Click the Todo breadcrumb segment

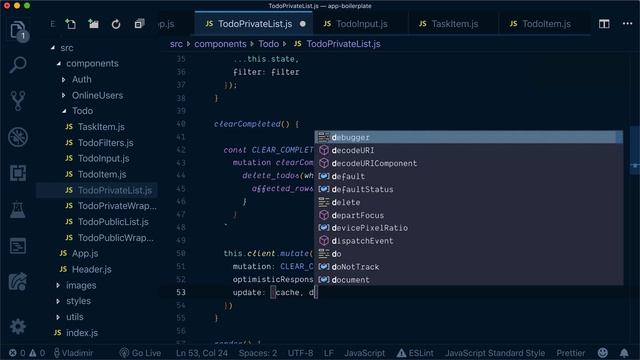tap(268, 44)
